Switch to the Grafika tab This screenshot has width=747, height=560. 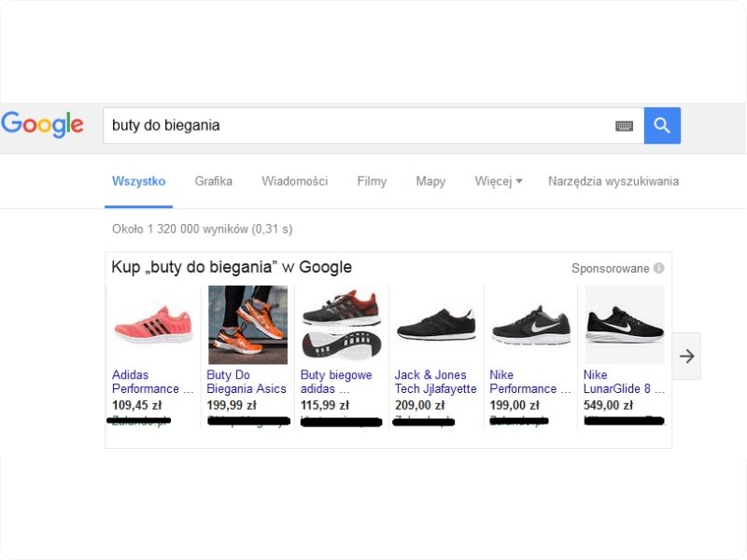213,181
